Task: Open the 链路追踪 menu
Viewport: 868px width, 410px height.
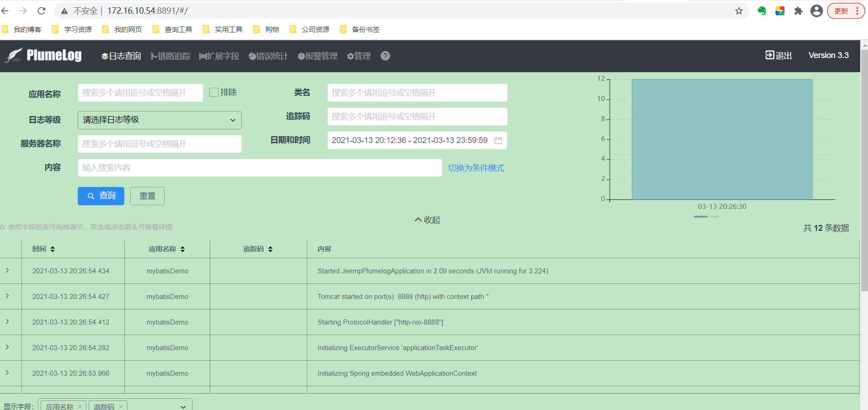Action: pyautogui.click(x=170, y=56)
